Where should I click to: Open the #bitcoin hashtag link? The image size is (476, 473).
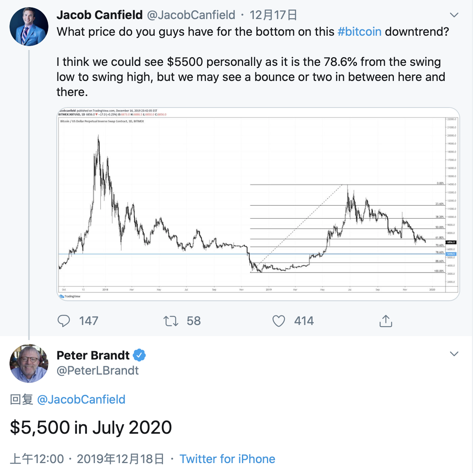[x=359, y=32]
